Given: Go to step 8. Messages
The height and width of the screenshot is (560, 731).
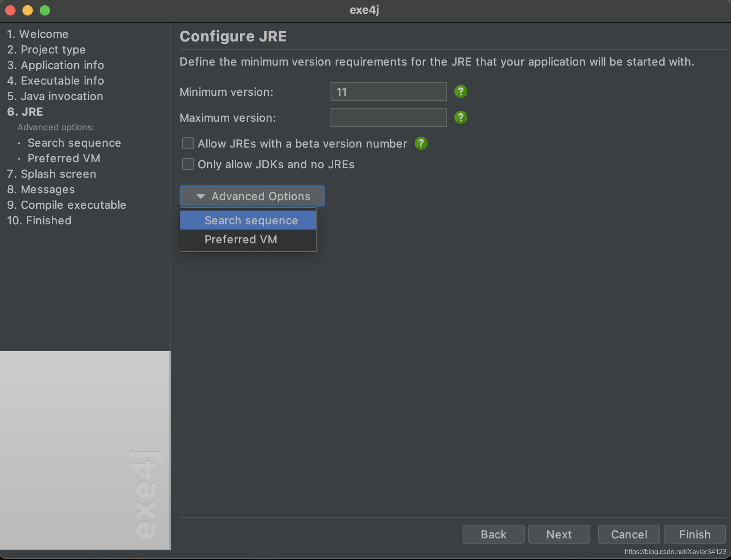Looking at the screenshot, I should point(41,189).
